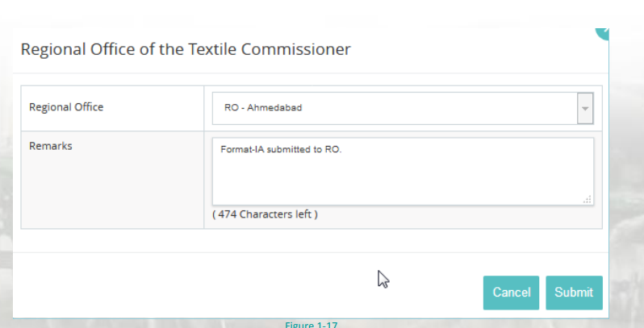Click the "Regional Office of the Textile Commissioner" heading

(186, 49)
